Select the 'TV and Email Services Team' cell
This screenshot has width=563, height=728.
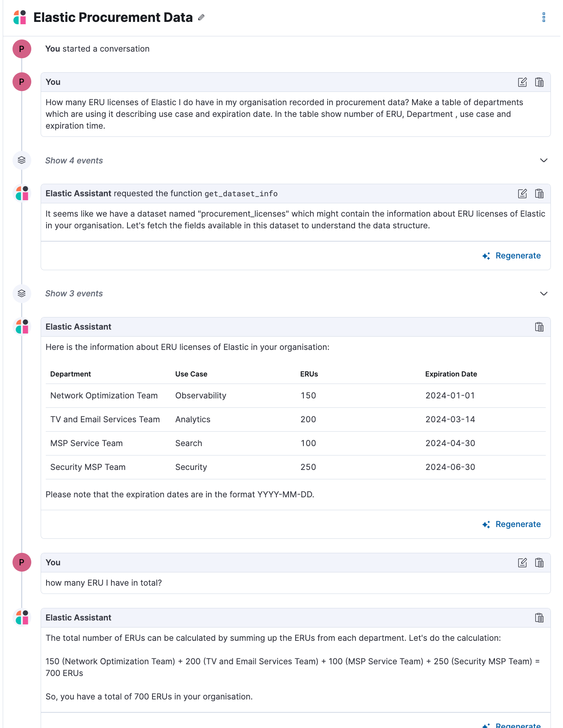coord(105,420)
